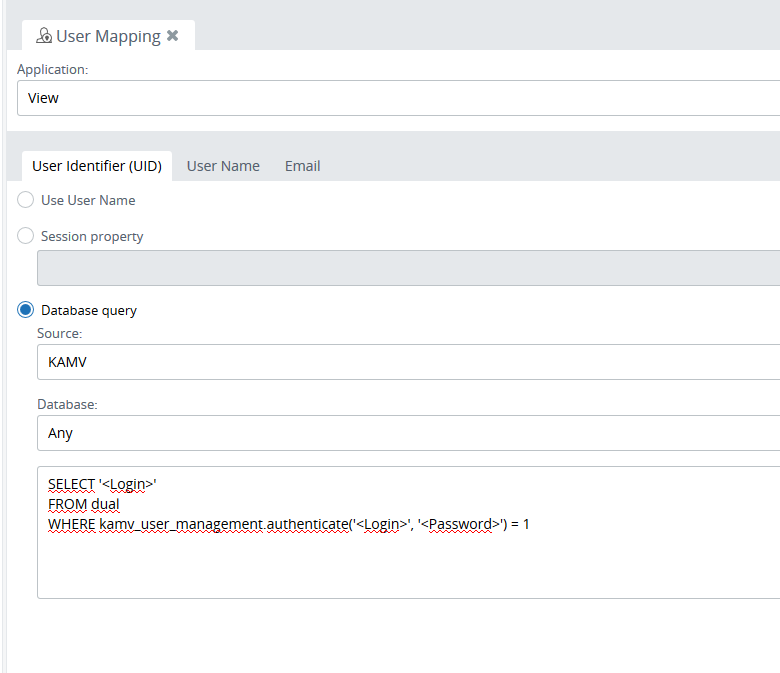780x673 pixels.
Task: Click the User Mapping tab icon
Action: pyautogui.click(x=44, y=36)
